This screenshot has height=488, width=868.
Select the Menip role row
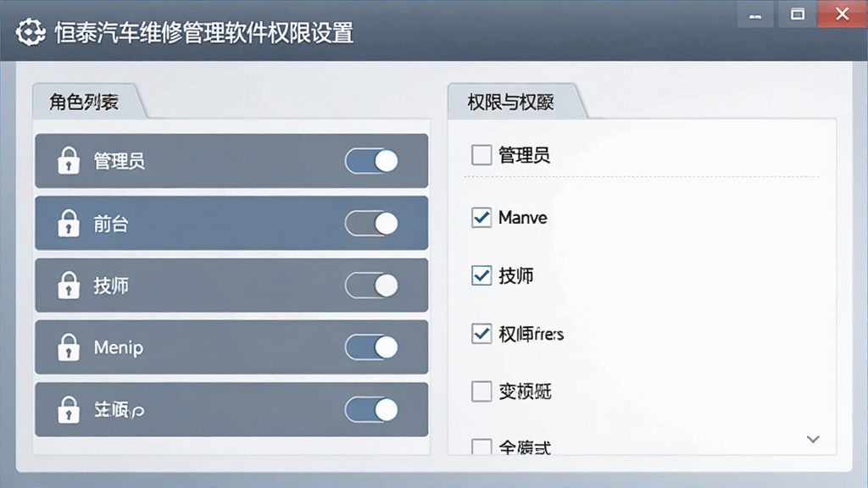tap(231, 347)
